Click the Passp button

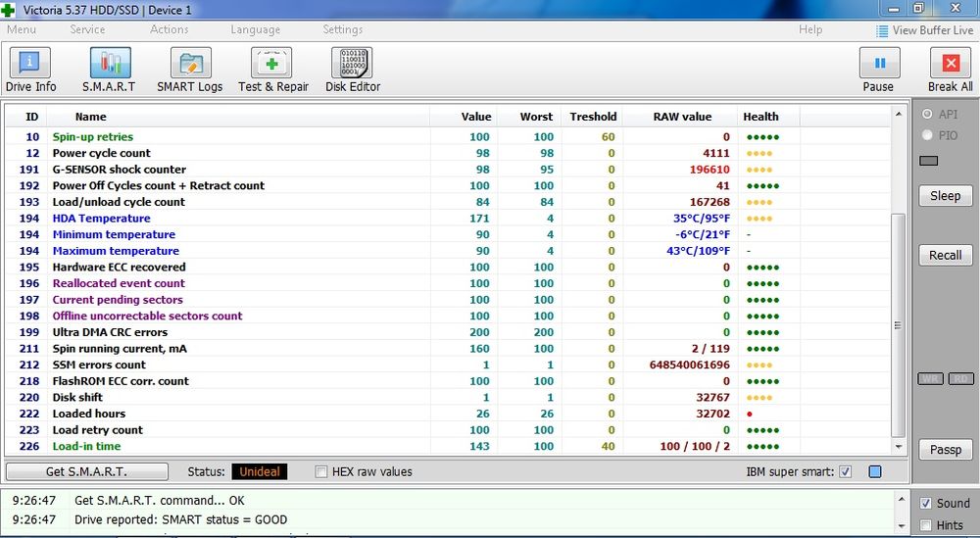pyautogui.click(x=945, y=449)
